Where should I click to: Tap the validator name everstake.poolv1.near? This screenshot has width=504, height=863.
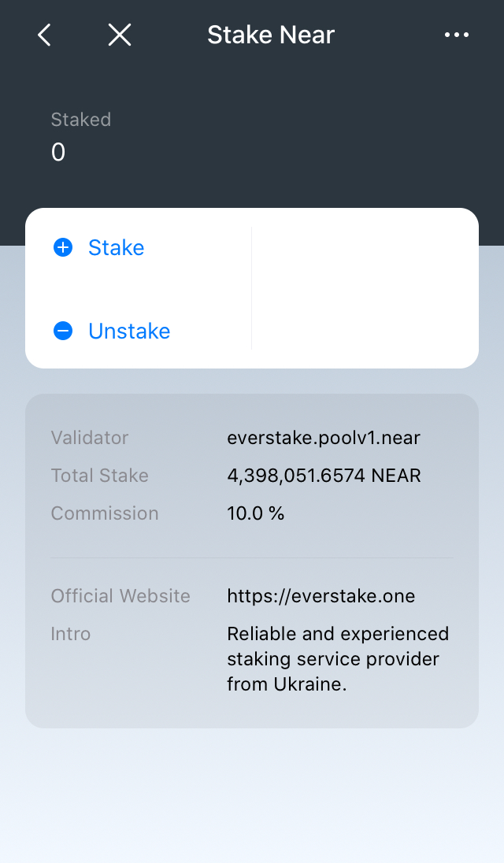click(x=324, y=438)
